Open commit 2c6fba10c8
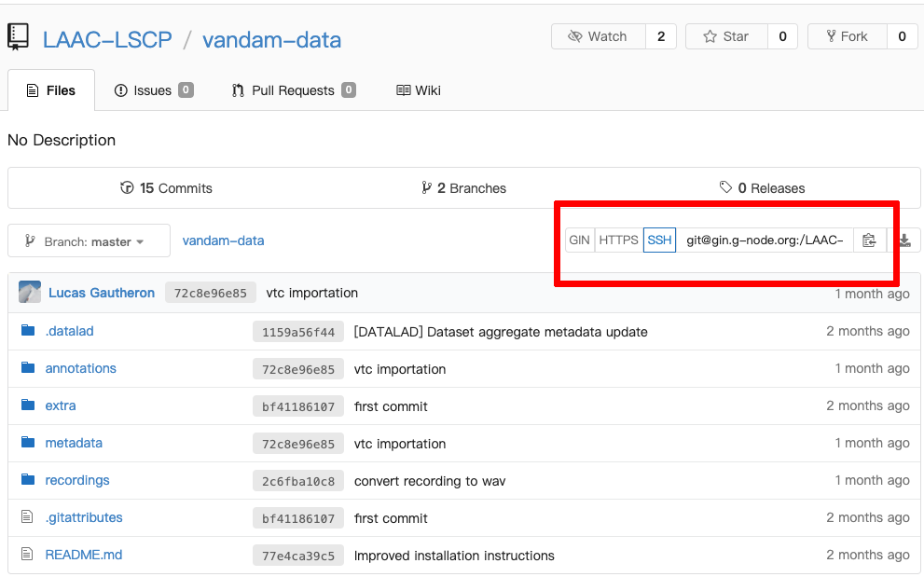 pyautogui.click(x=298, y=481)
